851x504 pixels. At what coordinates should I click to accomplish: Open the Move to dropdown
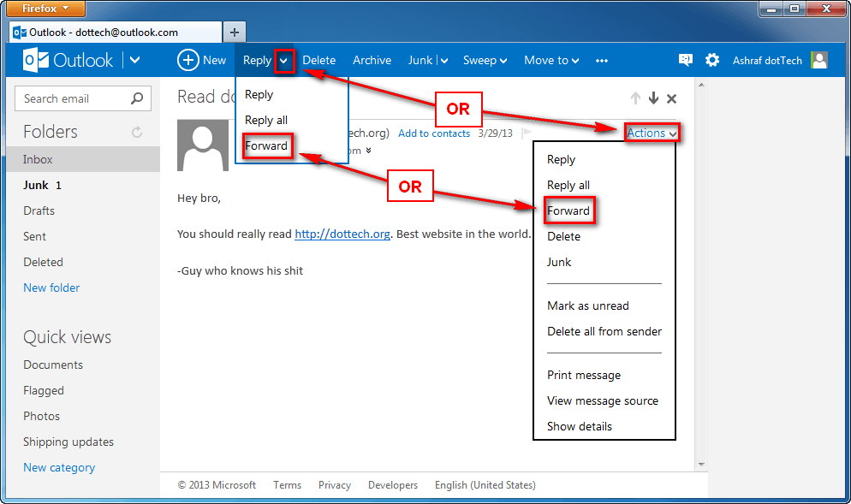click(x=551, y=60)
